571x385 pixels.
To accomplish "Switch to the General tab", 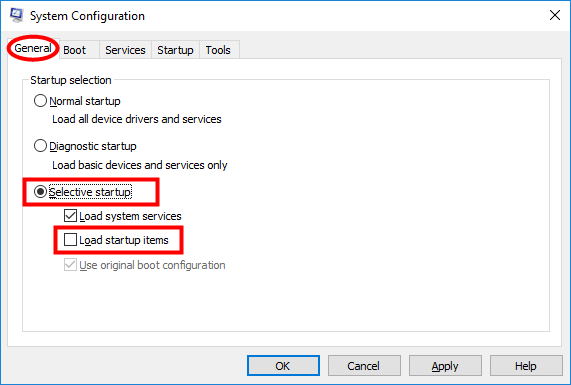I will (x=33, y=48).
